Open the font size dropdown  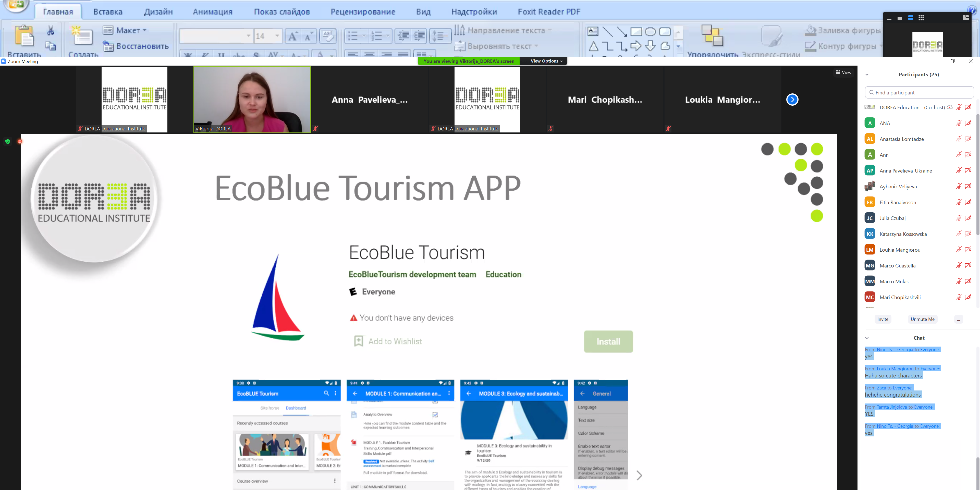tap(277, 35)
